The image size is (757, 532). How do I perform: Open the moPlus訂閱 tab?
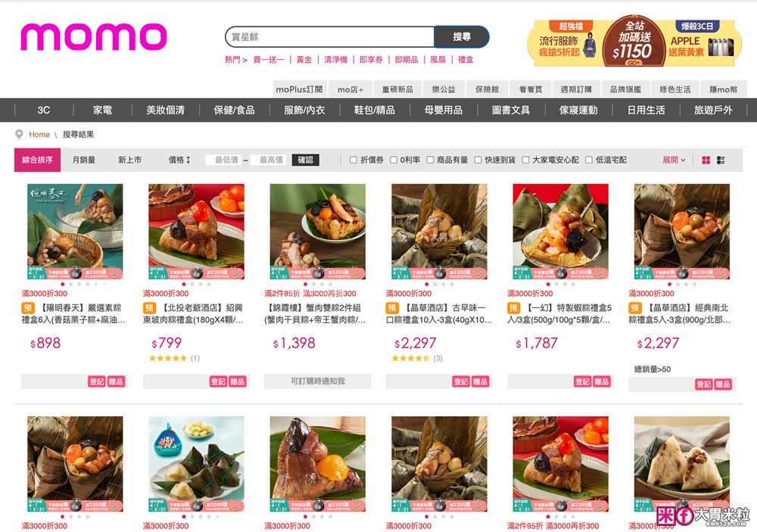[x=299, y=89]
